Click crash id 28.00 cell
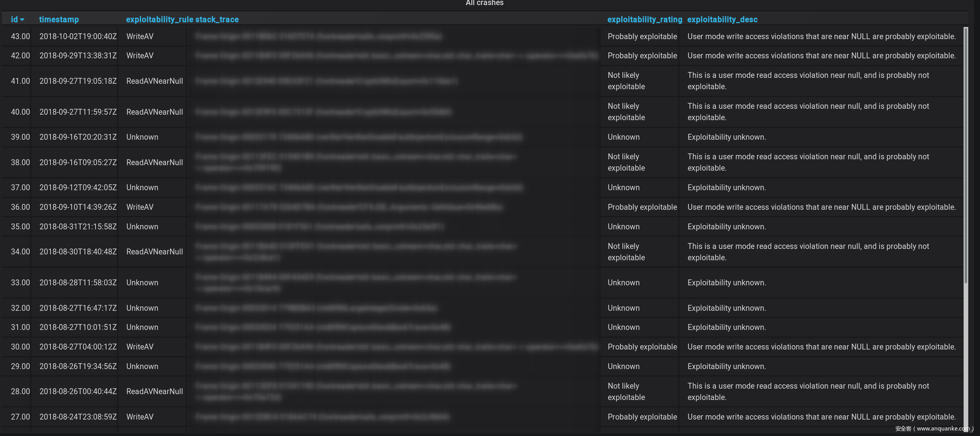 pos(20,391)
